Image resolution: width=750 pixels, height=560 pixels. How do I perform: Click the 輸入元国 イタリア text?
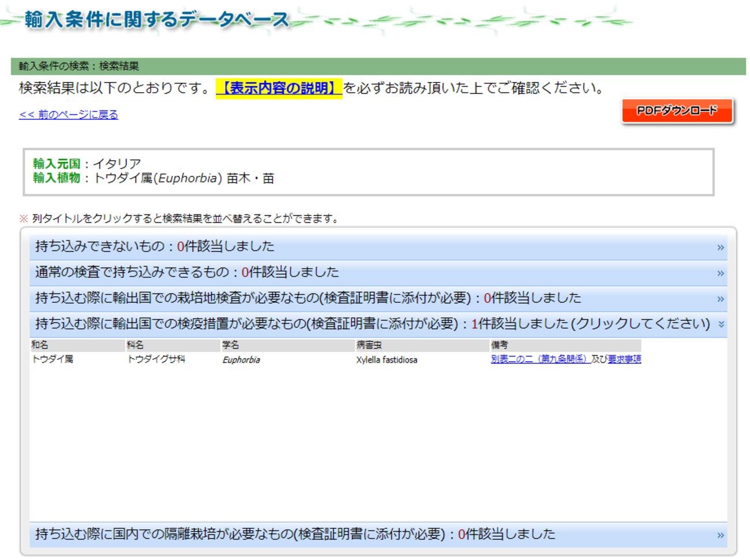[x=87, y=164]
